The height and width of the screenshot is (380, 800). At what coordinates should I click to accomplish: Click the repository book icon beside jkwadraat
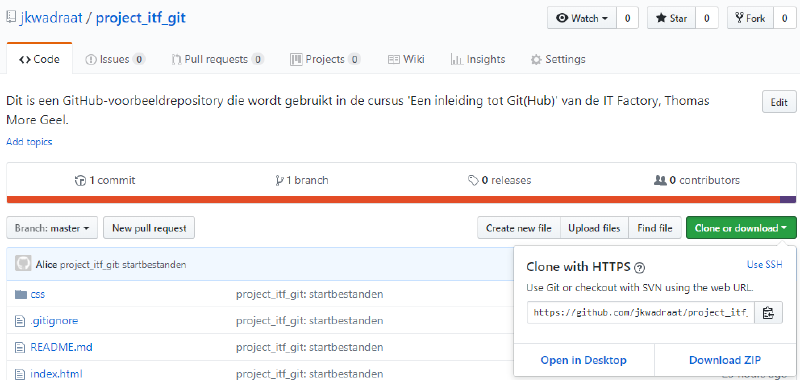11,18
